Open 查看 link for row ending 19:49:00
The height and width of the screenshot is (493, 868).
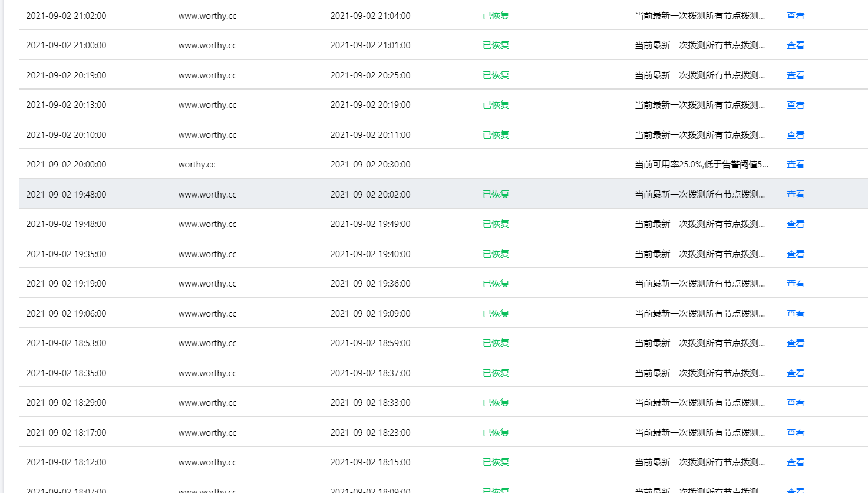coord(796,224)
